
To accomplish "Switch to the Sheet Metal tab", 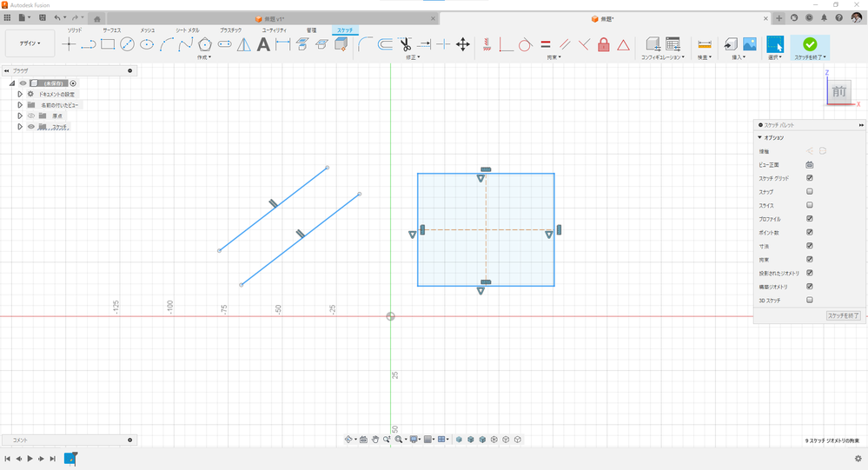I will point(188,30).
